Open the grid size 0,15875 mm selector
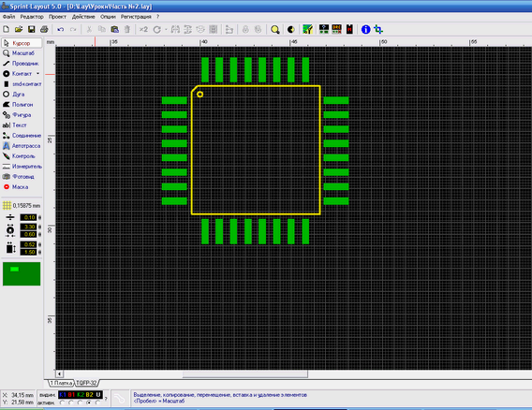 22,206
